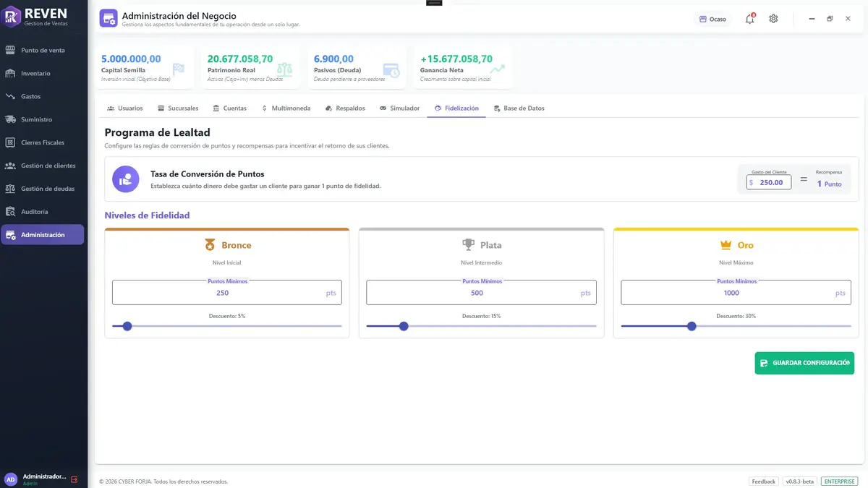The image size is (868, 488).
Task: Click the Gasto del Cliente amount field
Action: 769,183
